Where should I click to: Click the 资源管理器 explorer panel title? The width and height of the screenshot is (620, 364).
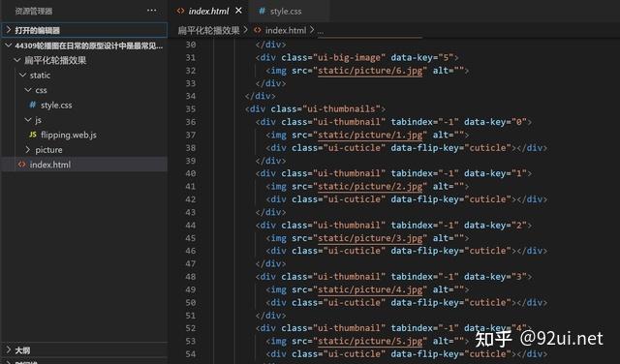pyautogui.click(x=34, y=11)
